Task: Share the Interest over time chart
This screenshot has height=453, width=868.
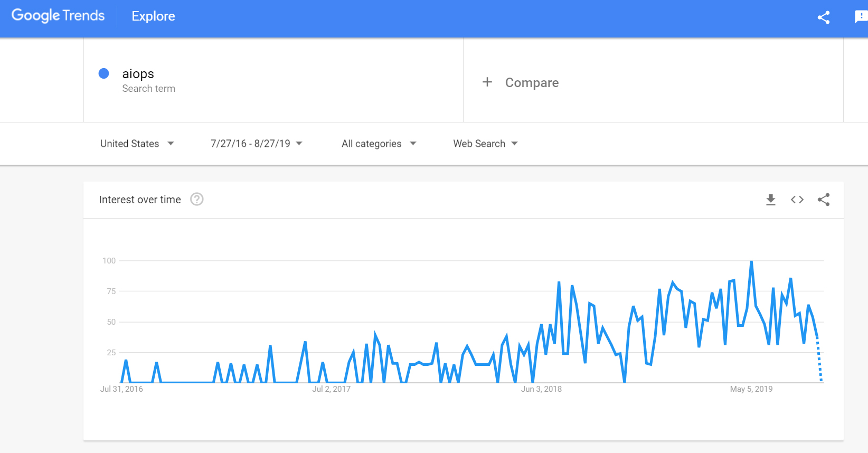Action: click(824, 200)
